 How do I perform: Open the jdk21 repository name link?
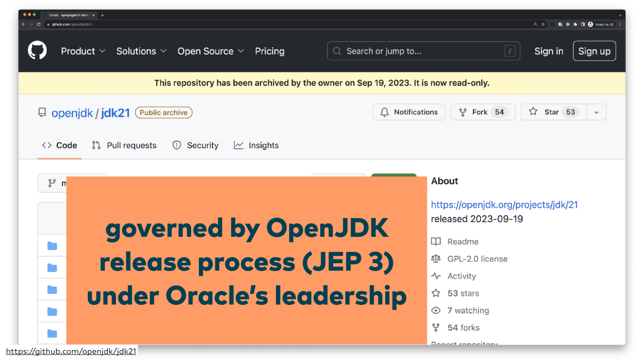tap(115, 113)
